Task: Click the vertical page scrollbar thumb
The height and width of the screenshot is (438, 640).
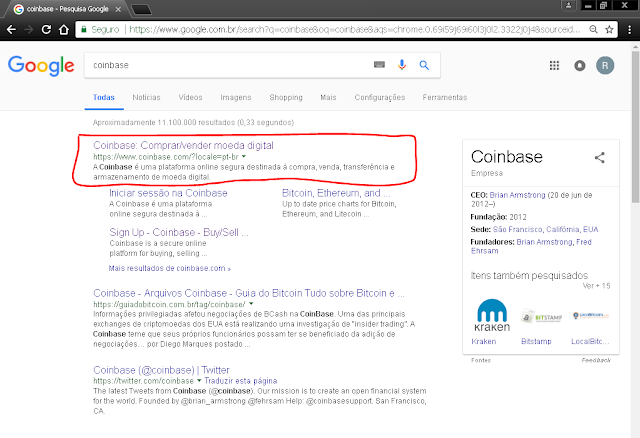Action: (x=635, y=127)
